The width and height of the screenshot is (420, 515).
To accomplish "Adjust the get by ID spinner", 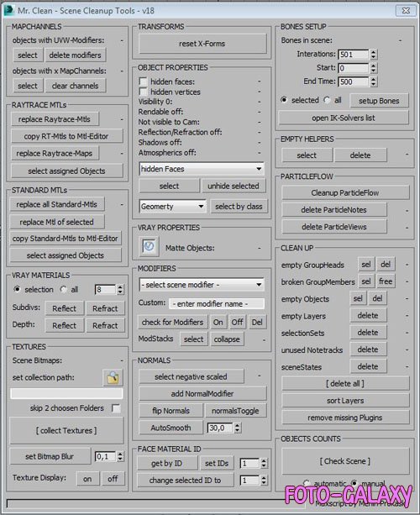I will [x=264, y=463].
